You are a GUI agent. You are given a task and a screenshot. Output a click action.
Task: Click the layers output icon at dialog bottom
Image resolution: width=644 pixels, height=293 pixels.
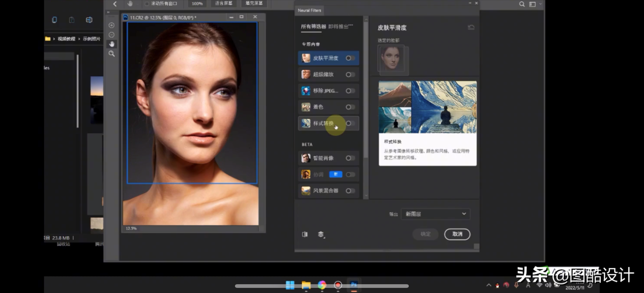[x=321, y=235]
